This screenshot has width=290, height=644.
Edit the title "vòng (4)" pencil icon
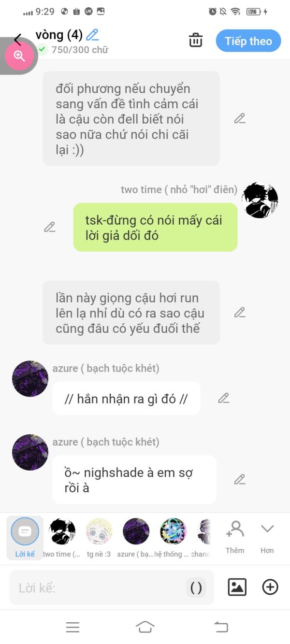click(x=92, y=35)
